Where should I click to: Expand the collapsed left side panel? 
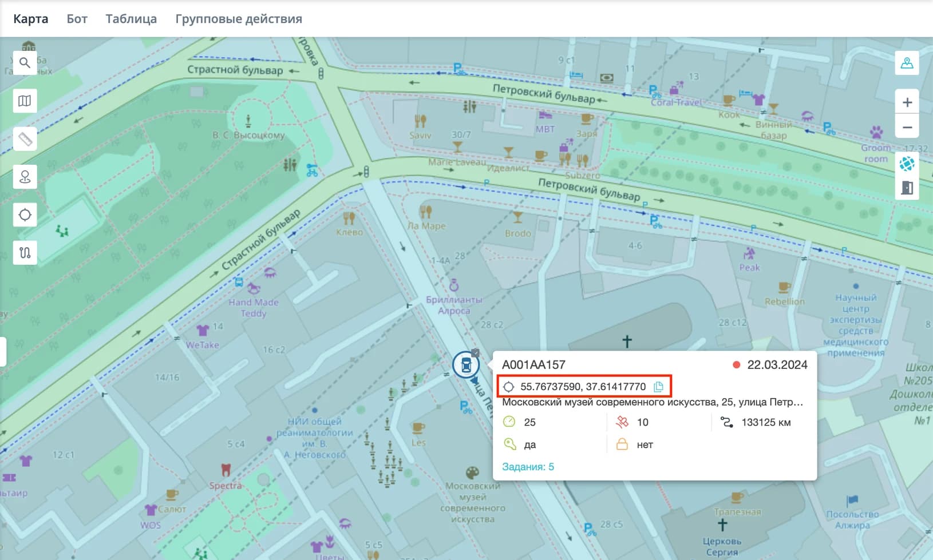pyautogui.click(x=3, y=351)
